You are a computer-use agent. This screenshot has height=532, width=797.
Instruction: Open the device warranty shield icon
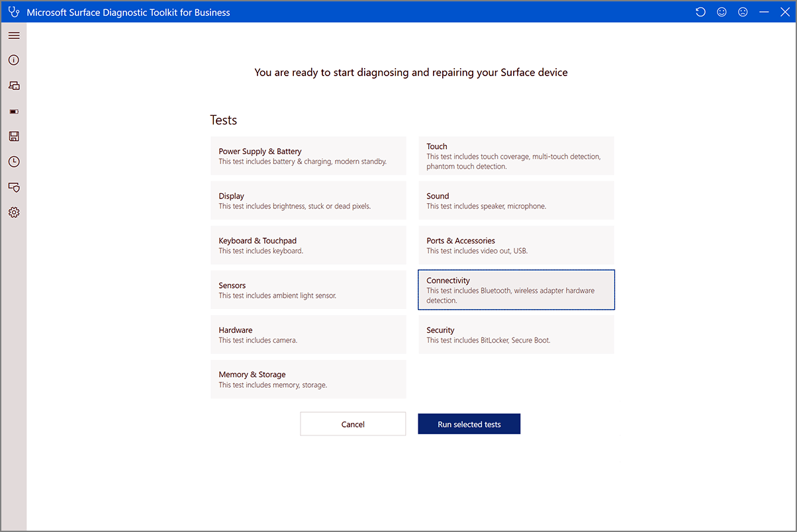(14, 187)
